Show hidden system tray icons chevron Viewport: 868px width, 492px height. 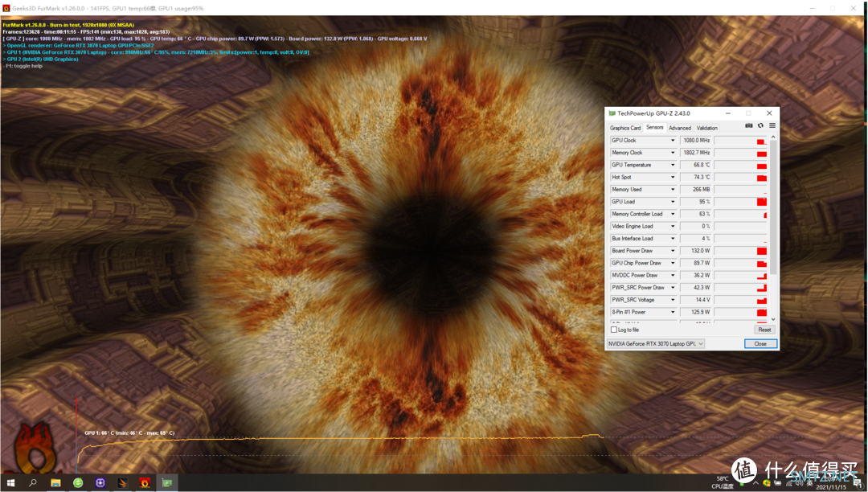pyautogui.click(x=755, y=483)
